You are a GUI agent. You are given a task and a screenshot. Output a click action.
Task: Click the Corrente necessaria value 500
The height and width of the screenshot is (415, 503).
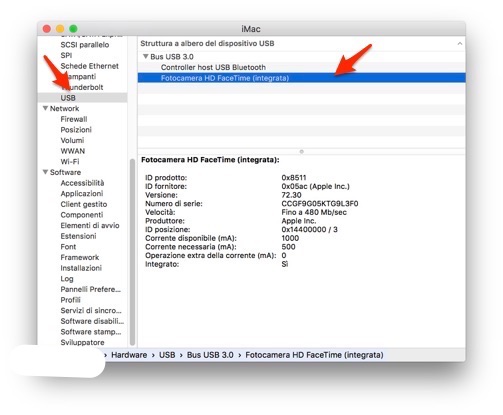(x=288, y=247)
